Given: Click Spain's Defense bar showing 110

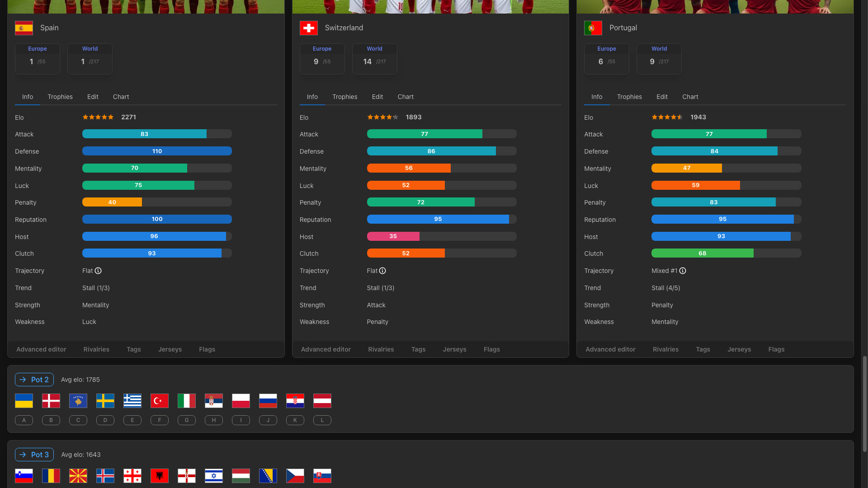Looking at the screenshot, I should coord(157,151).
